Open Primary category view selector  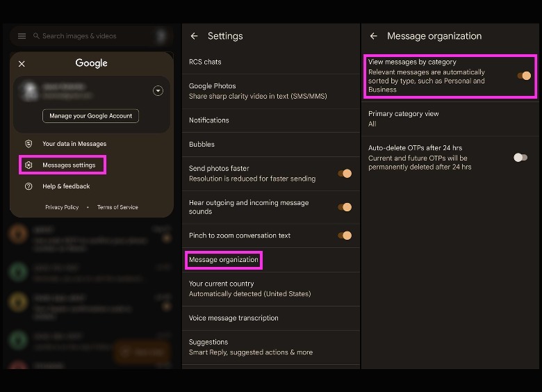tap(450, 119)
